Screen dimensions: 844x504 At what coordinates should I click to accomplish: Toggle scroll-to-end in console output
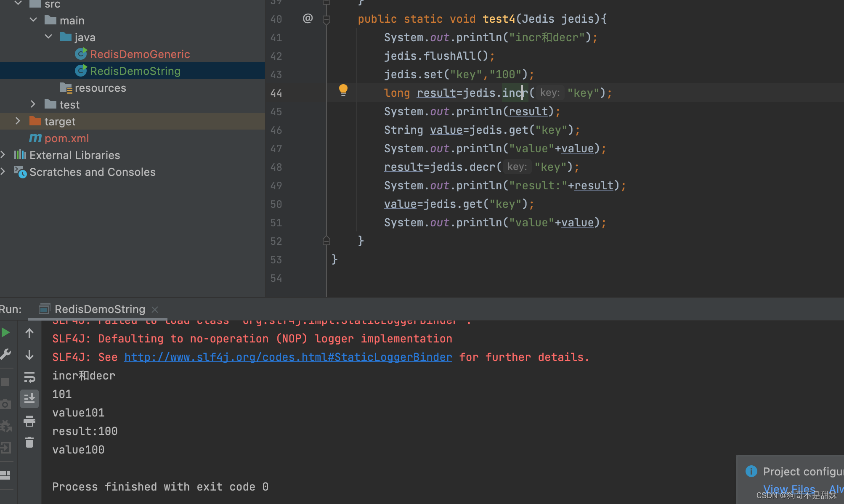pos(29,398)
